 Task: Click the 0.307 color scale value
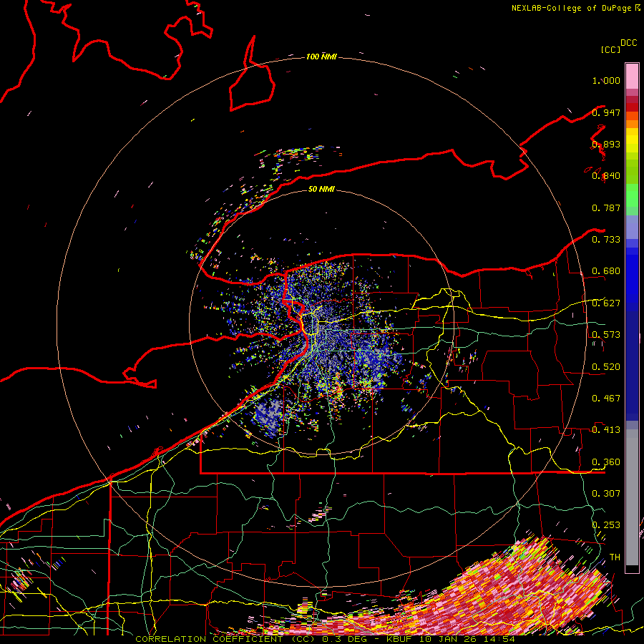click(606, 494)
